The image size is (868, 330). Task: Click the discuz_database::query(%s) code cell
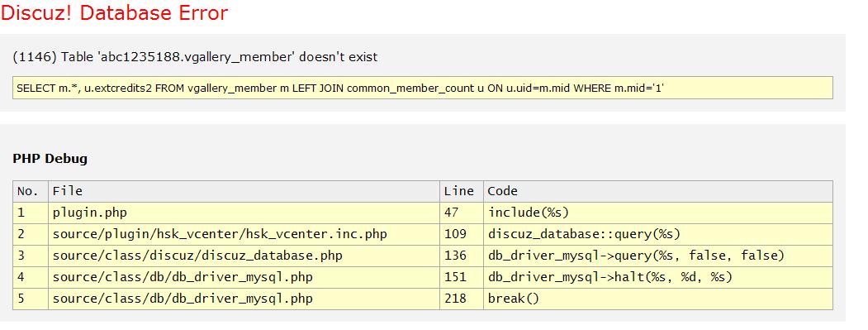658,234
